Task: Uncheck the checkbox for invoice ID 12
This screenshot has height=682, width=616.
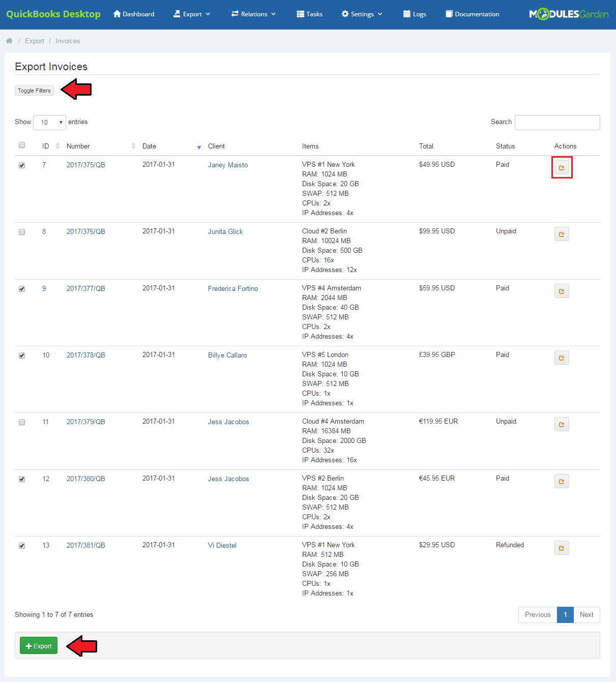Action: click(x=22, y=479)
